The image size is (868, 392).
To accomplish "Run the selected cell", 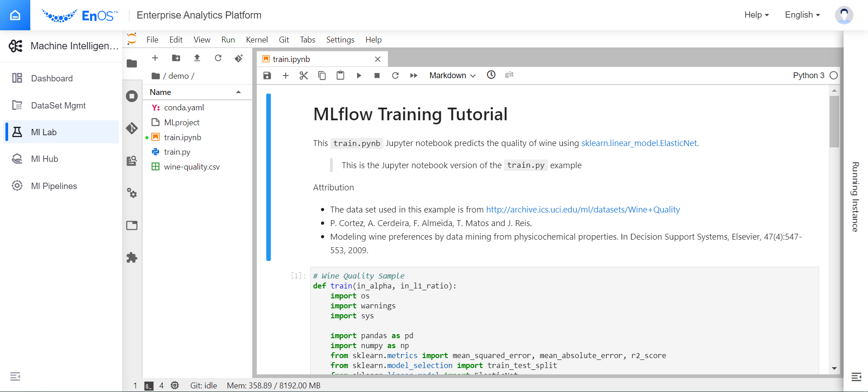I will (359, 76).
